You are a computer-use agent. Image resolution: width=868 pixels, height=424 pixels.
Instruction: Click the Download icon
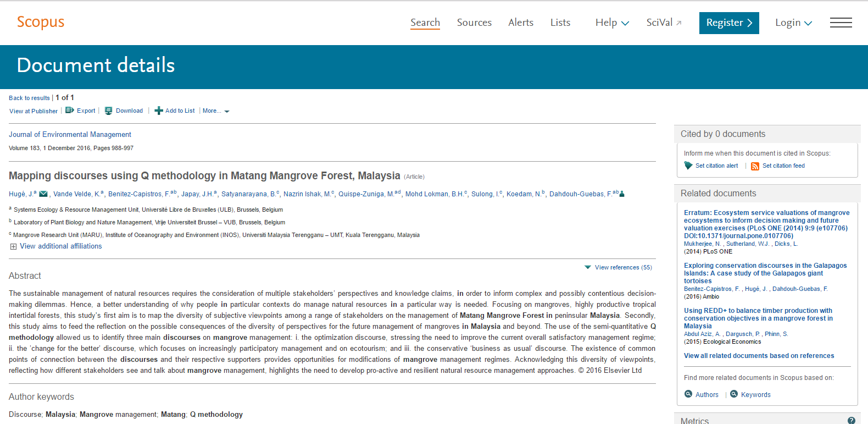tap(109, 111)
